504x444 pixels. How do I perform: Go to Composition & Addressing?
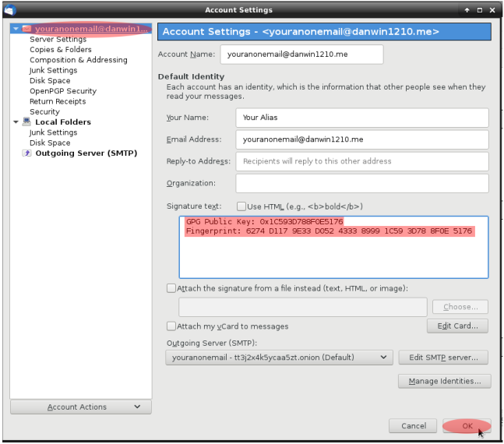click(x=78, y=60)
